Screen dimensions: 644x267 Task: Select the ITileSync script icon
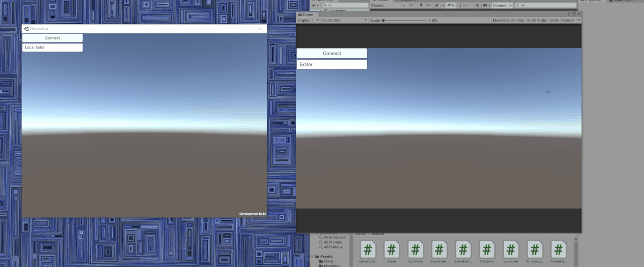click(487, 250)
